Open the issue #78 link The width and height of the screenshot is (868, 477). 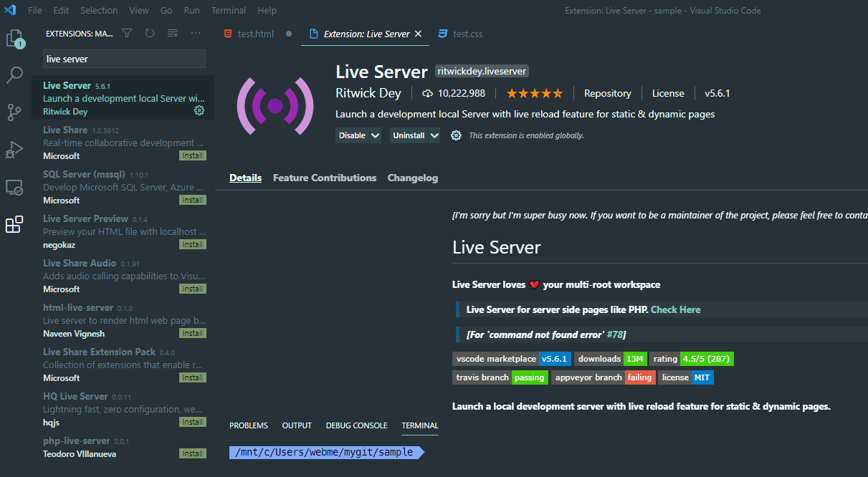615,334
